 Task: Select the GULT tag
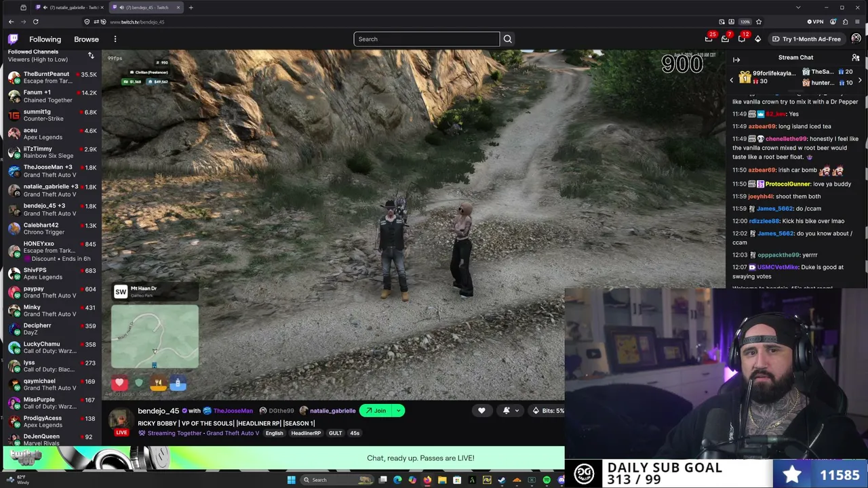tap(335, 433)
